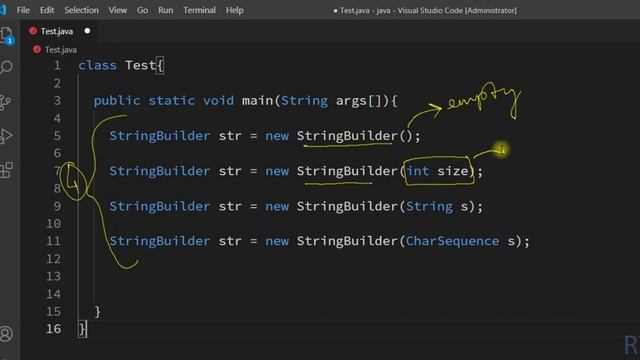This screenshot has width=640, height=360.
Task: Click line number 11 in gutter
Action: point(53,241)
